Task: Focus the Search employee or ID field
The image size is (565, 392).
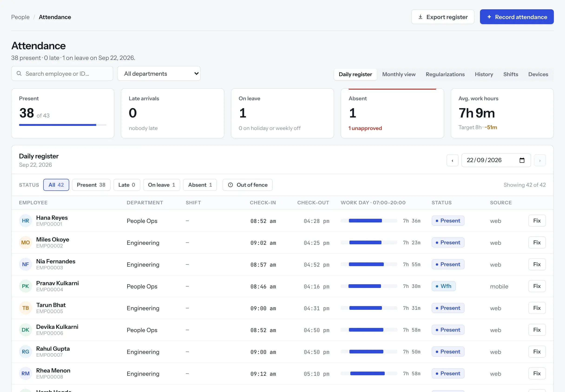Action: click(62, 73)
